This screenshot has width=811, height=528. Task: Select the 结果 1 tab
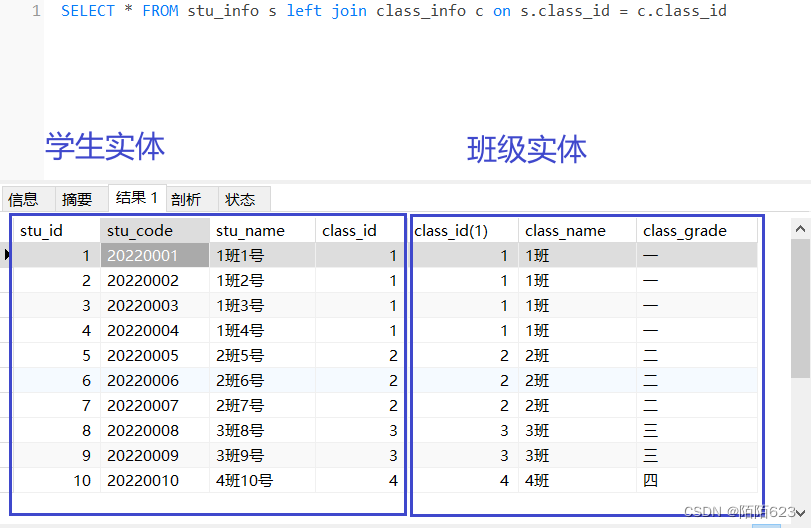[x=136, y=198]
